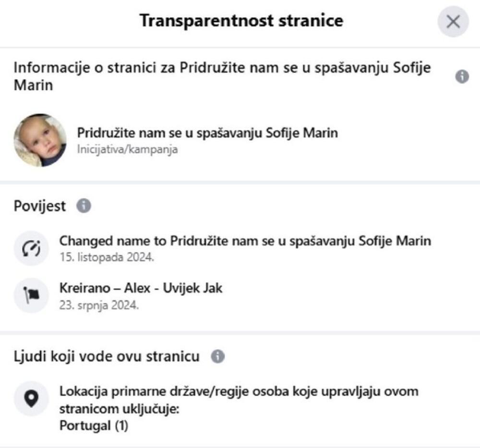This screenshot has width=480, height=448.
Task: Click the flag icon beside Kreirano entry
Action: point(31,295)
